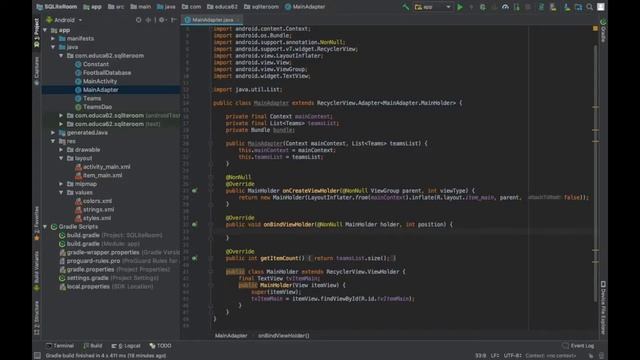The height and width of the screenshot is (360, 640).
Task: Select the MainAdapter.java editor tab
Action: point(212,20)
